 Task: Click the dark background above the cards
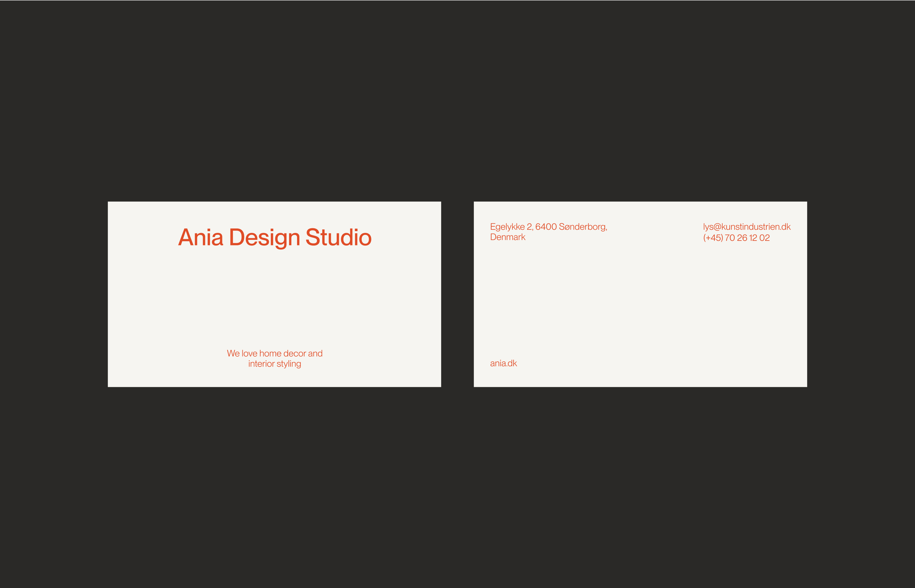(x=457, y=99)
